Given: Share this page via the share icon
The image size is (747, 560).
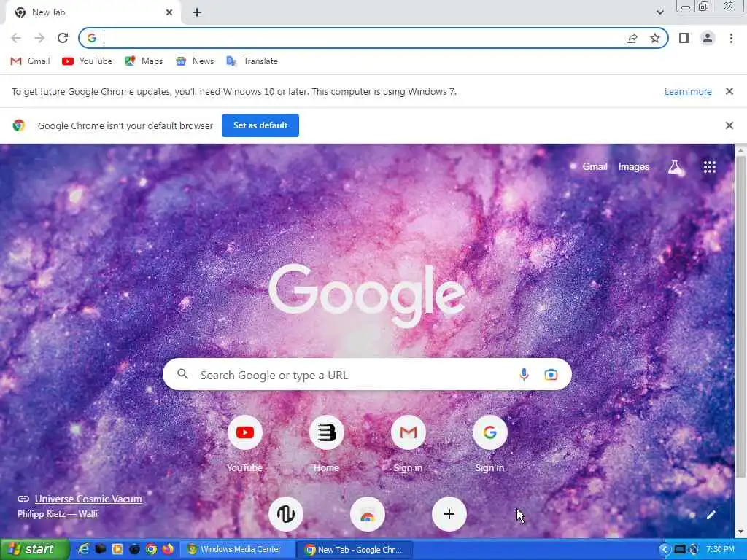Looking at the screenshot, I should pyautogui.click(x=632, y=38).
